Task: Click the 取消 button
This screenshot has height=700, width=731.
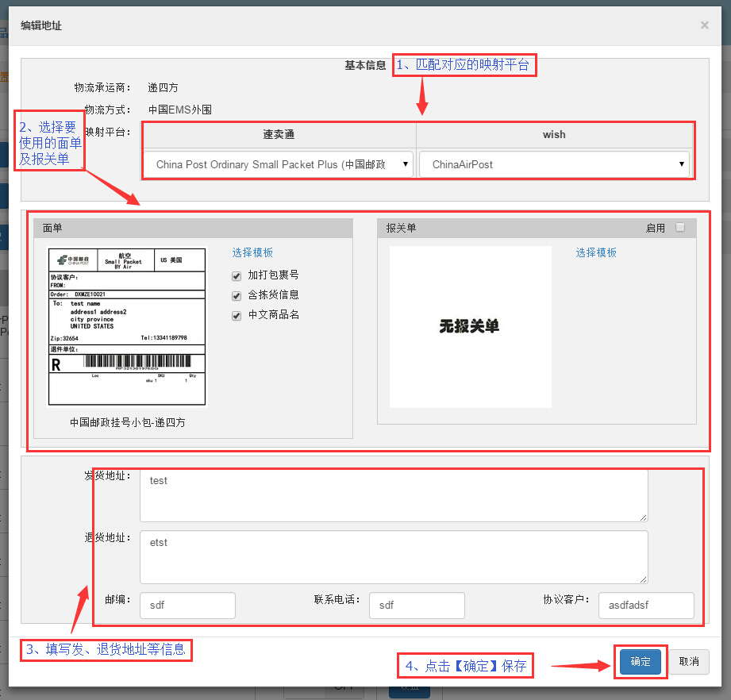Action: click(689, 662)
